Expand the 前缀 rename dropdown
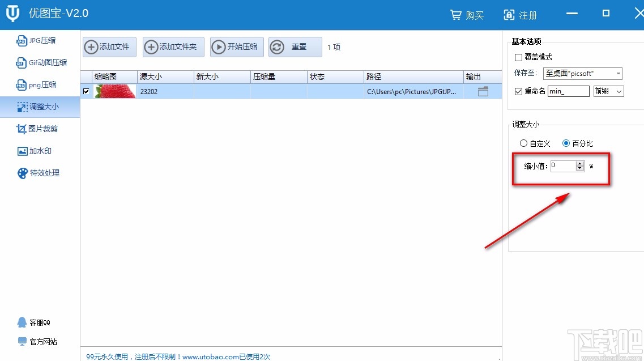 [x=608, y=91]
